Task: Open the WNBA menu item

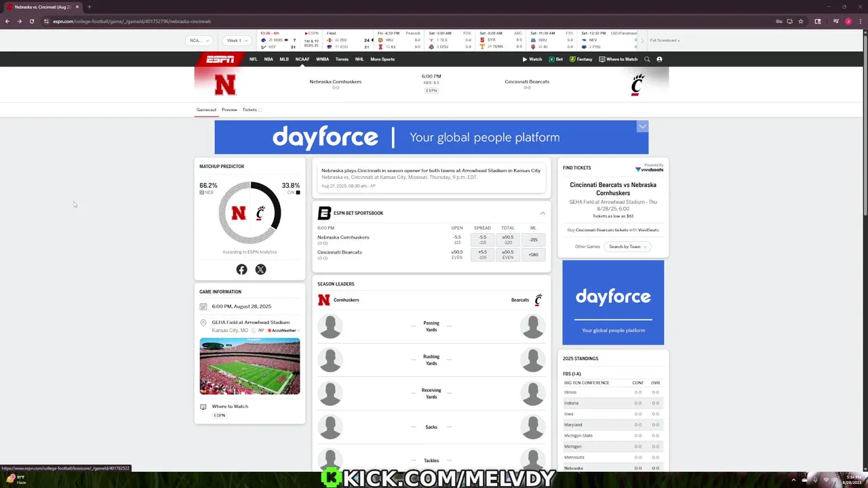Action: (322, 59)
